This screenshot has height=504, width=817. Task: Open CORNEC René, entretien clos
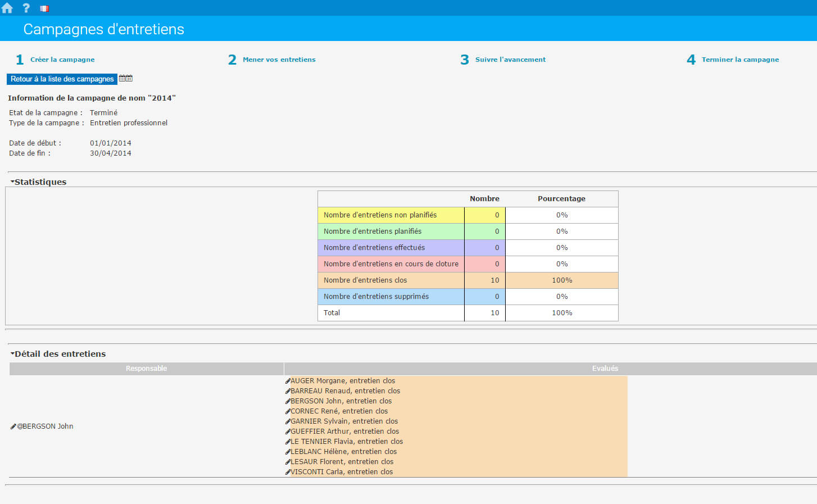coord(339,411)
